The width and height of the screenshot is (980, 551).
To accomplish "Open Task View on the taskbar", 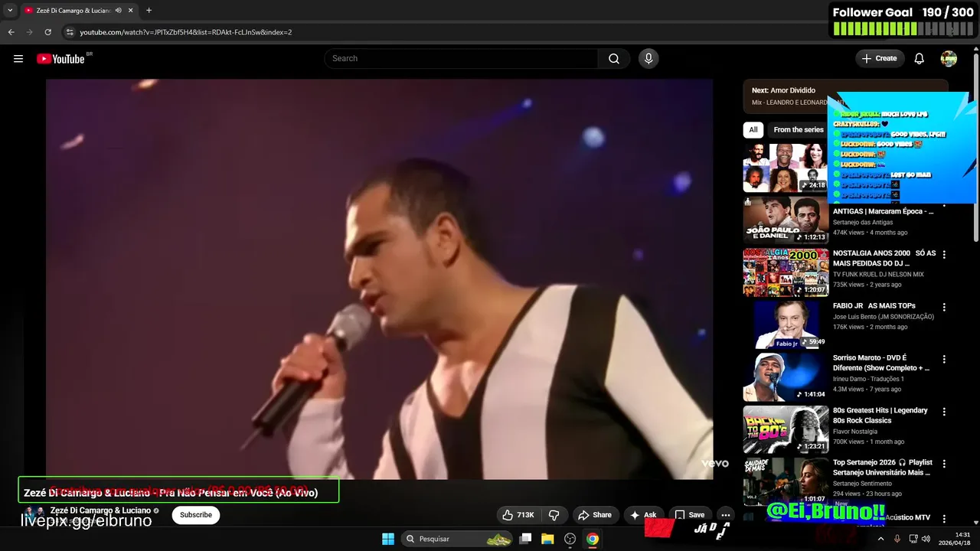I will 525,539.
